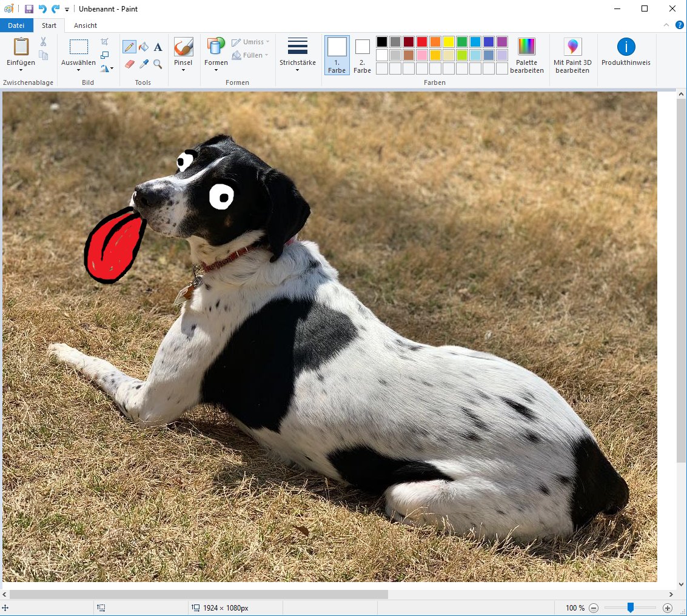Select the Fill with color bucket tool

coord(143,47)
